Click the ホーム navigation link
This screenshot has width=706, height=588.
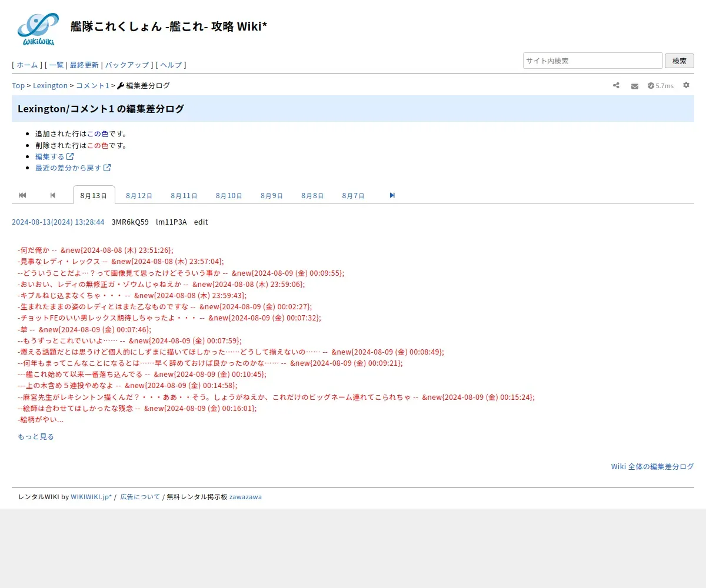click(x=27, y=65)
